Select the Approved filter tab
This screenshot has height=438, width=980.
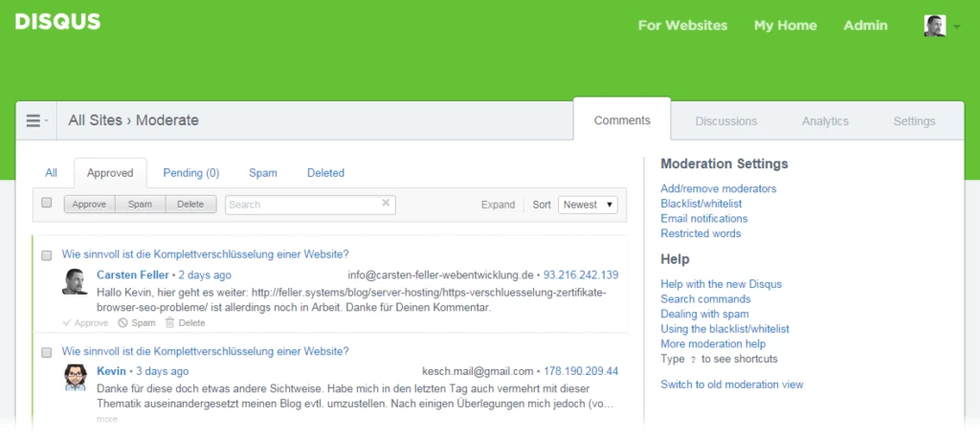[x=110, y=173]
